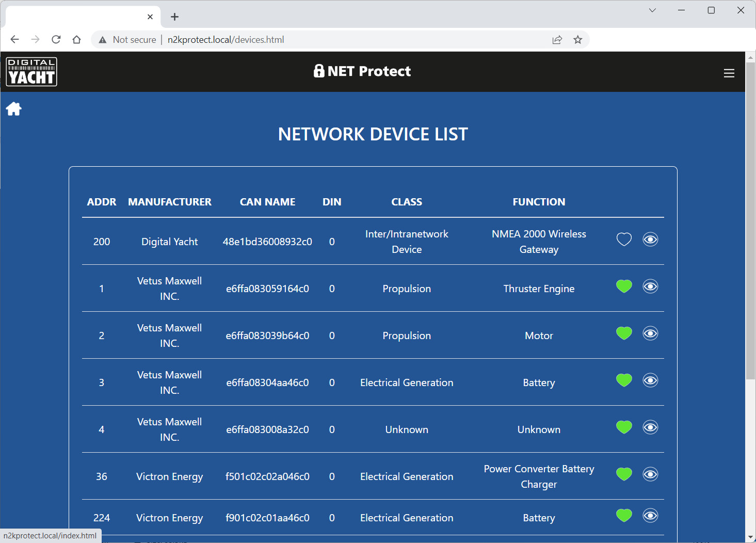Screen dimensions: 756x543
Task: Click the Digital Yacht logo
Action: point(31,72)
